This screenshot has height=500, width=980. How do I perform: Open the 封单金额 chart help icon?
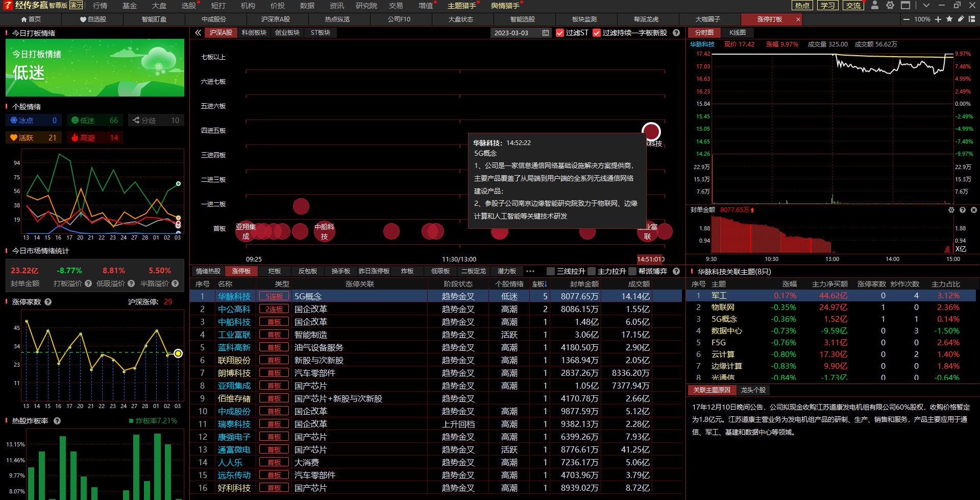point(963,210)
